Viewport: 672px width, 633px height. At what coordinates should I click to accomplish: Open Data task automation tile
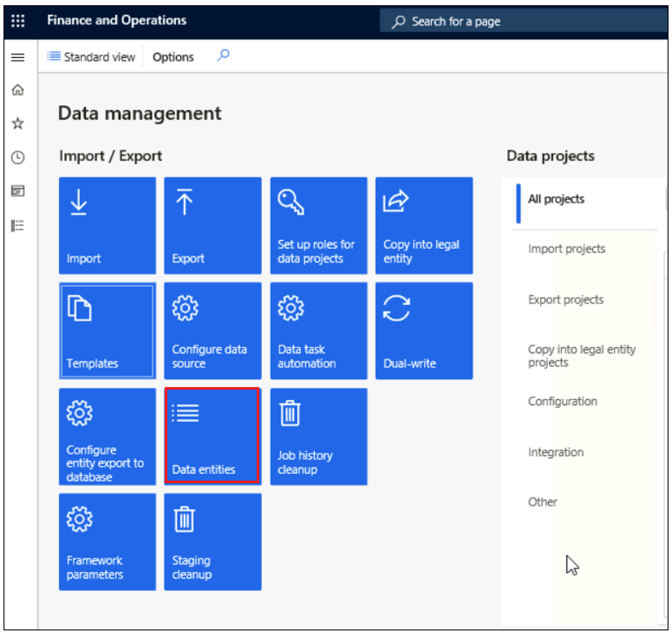click(x=318, y=331)
